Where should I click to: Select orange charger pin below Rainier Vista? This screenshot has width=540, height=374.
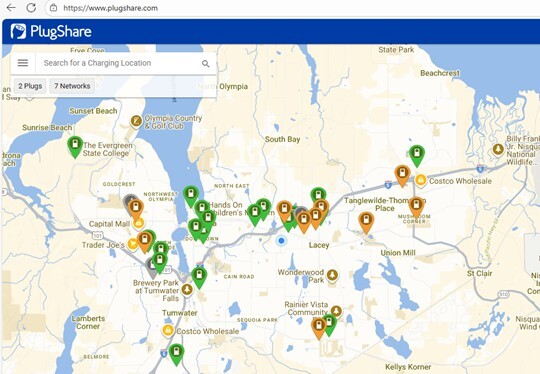point(319,328)
